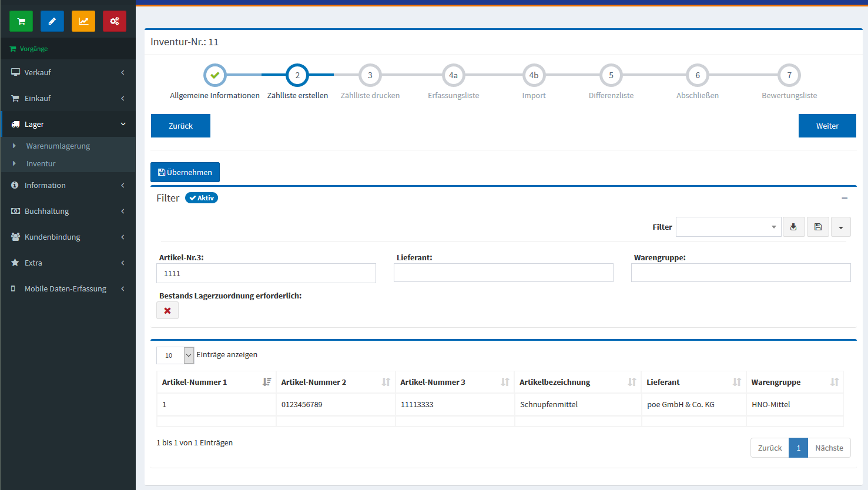Toggle the Aktiv filter badge
Screen dimensions: 868x490
pos(202,198)
